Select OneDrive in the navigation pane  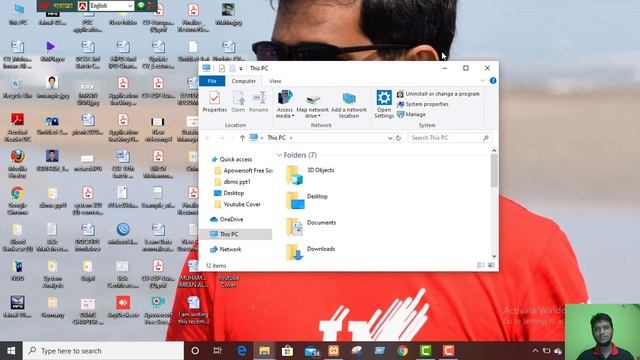click(227, 219)
